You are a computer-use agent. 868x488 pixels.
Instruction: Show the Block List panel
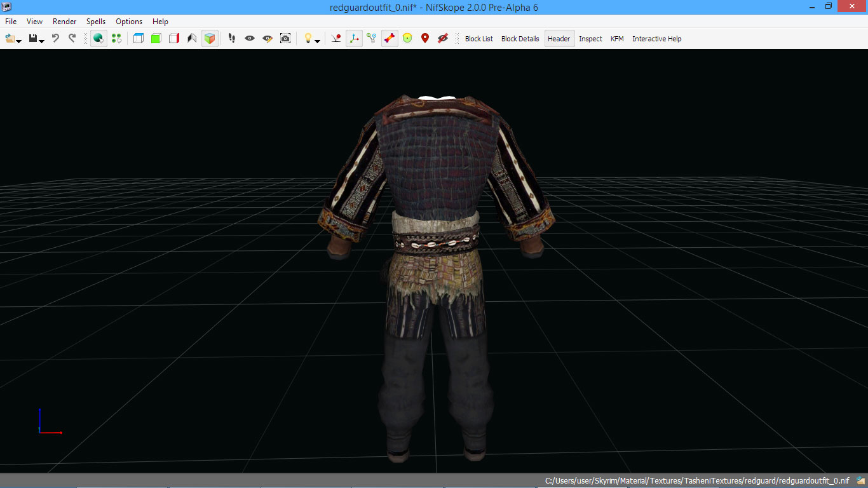[x=478, y=39]
